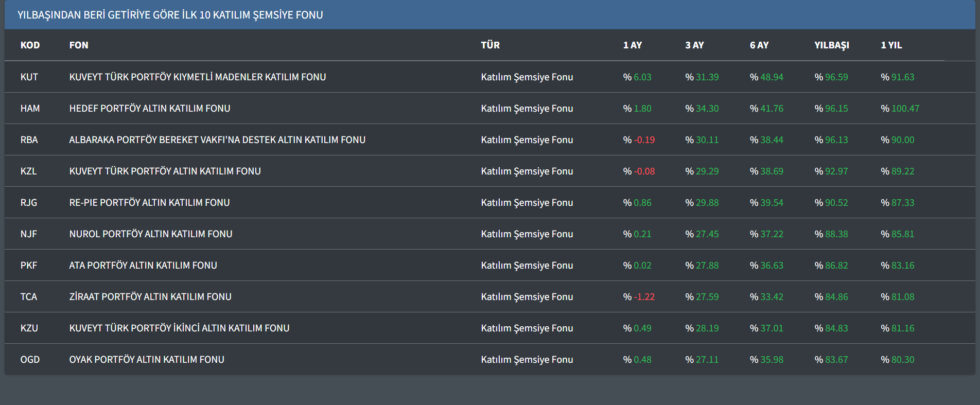This screenshot has height=405, width=980.
Task: Click the FON column header
Action: (79, 45)
